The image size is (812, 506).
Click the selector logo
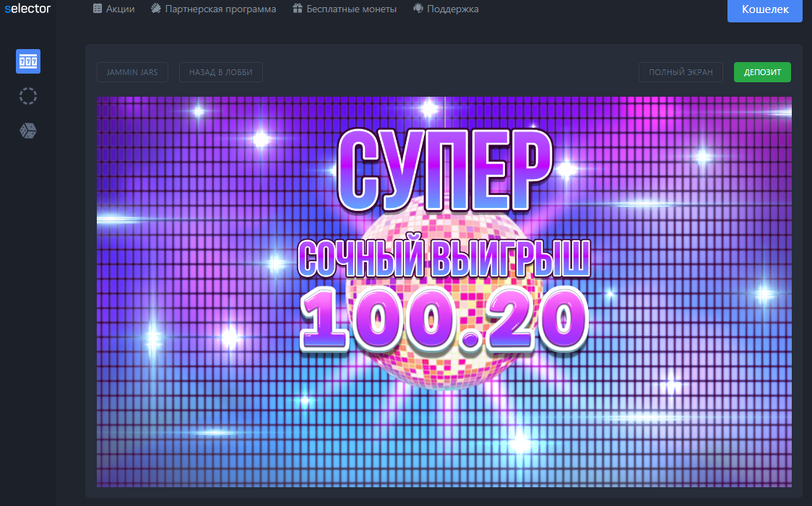click(27, 8)
